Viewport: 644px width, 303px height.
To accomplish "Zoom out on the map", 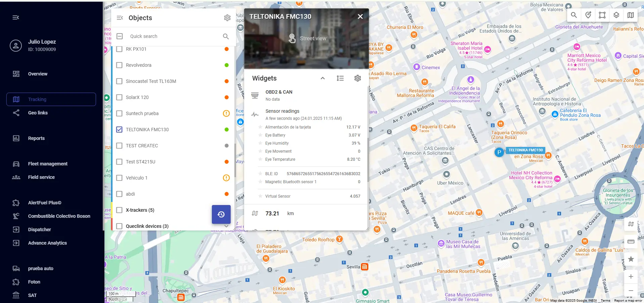I will 631,291.
